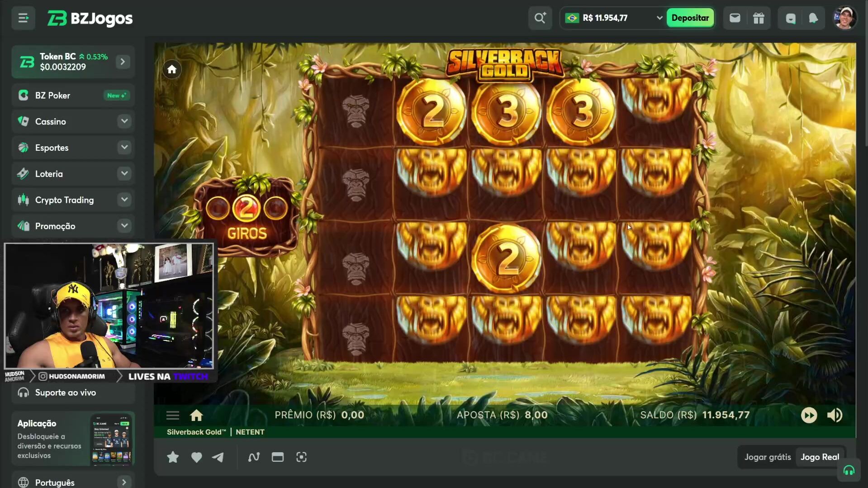
Task: Click the gold coin 2 in third row
Action: [506, 258]
